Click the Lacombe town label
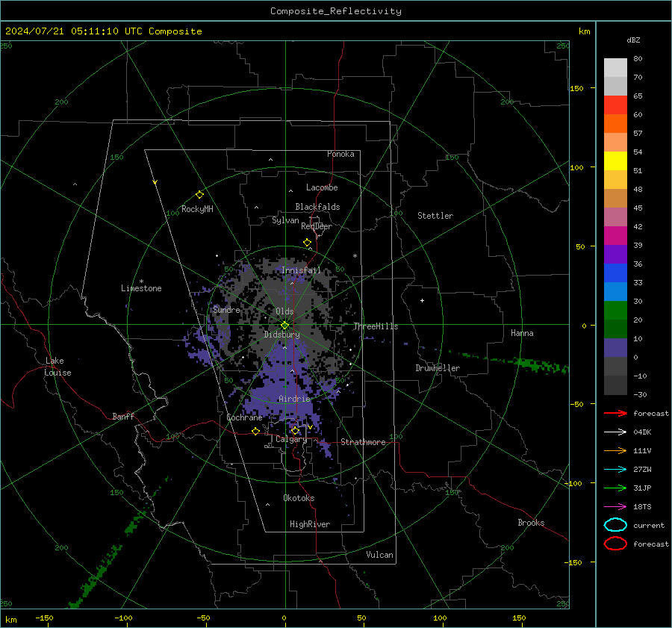Viewport: 672px width, 628px height. tap(322, 187)
